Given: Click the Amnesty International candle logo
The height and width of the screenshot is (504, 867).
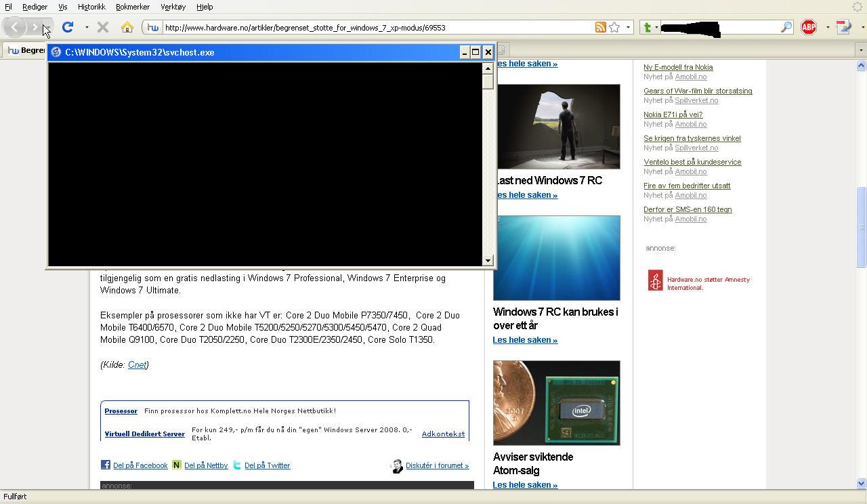Looking at the screenshot, I should click(655, 280).
